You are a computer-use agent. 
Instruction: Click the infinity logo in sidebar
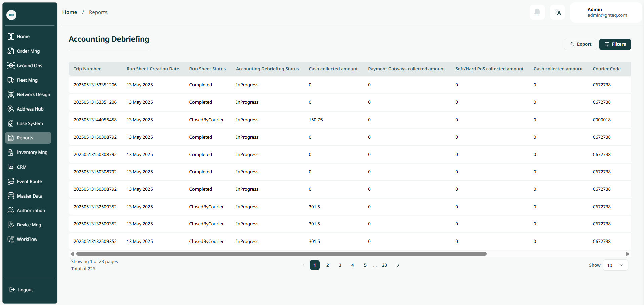[x=11, y=15]
